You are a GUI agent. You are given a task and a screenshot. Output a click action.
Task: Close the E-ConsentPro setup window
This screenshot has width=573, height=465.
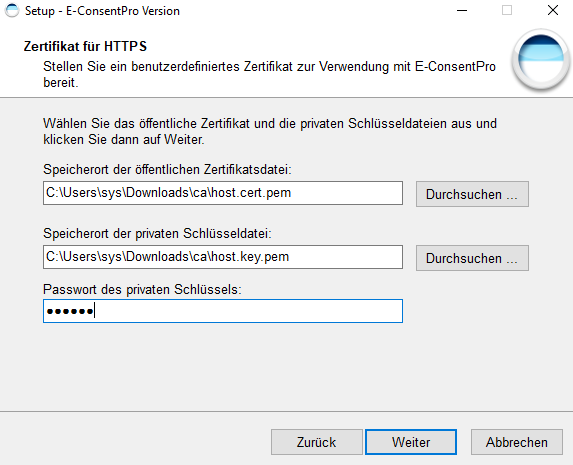(553, 10)
